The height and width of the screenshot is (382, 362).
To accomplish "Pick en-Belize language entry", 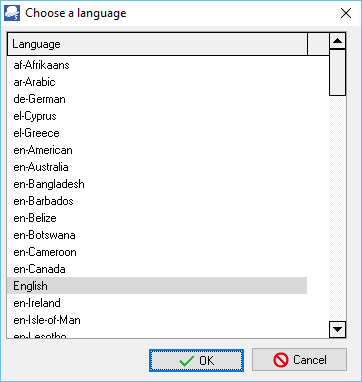I will (x=157, y=218).
